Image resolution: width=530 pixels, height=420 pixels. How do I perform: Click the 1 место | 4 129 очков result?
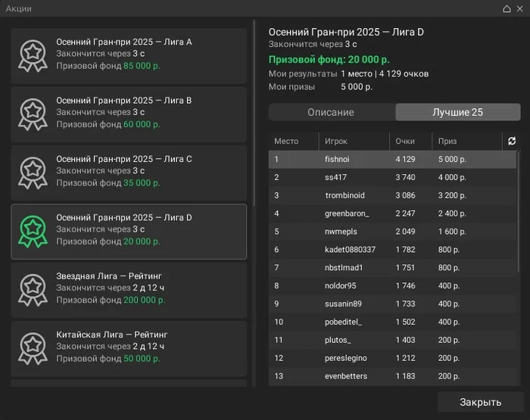click(x=385, y=73)
